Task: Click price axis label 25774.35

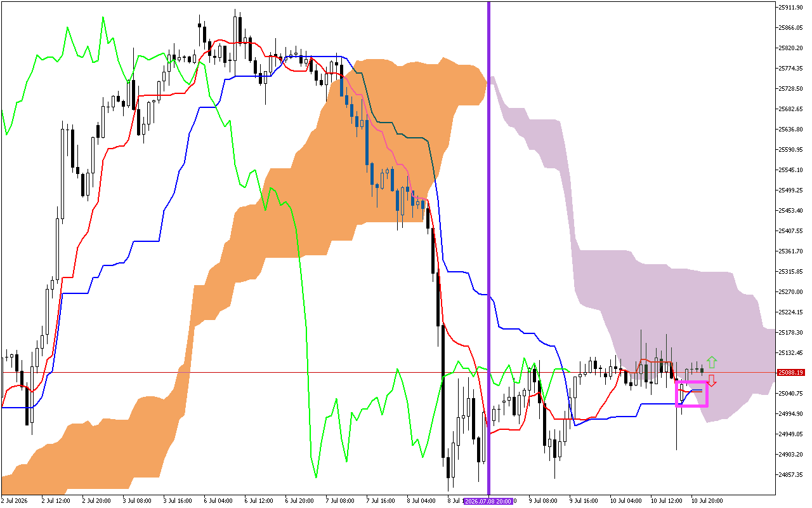Action: tap(792, 68)
